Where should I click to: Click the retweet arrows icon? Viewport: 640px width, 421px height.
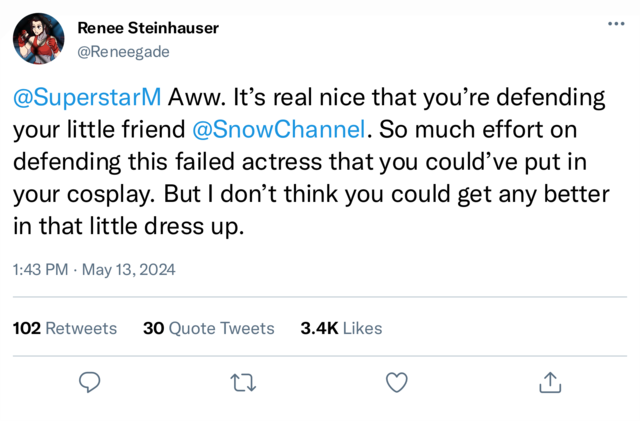coord(243,381)
